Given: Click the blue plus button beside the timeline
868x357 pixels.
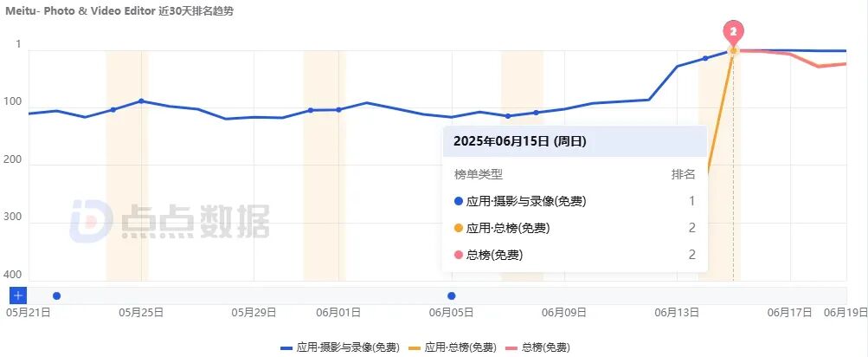Looking at the screenshot, I should tap(18, 295).
